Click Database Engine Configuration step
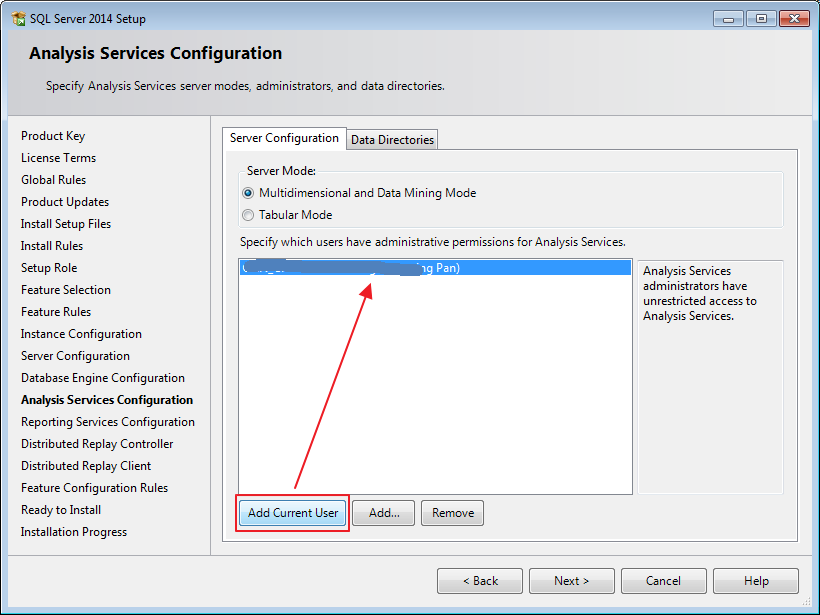Screen dimensions: 820x615 (103, 378)
